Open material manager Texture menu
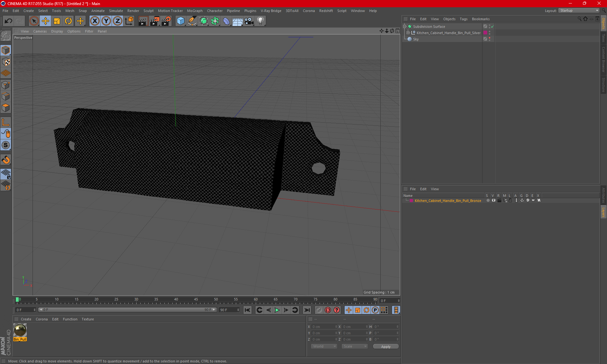Screen dimensions: 607x364 88,319
